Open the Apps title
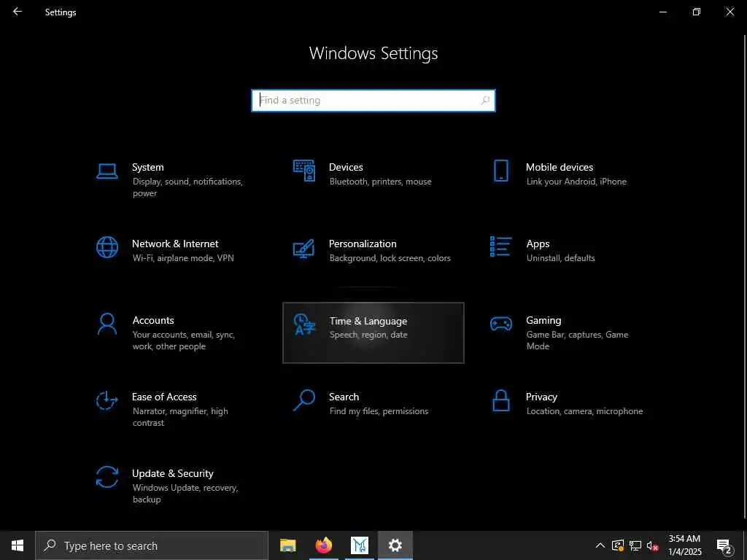Viewport: 747px width, 560px height. (538, 244)
